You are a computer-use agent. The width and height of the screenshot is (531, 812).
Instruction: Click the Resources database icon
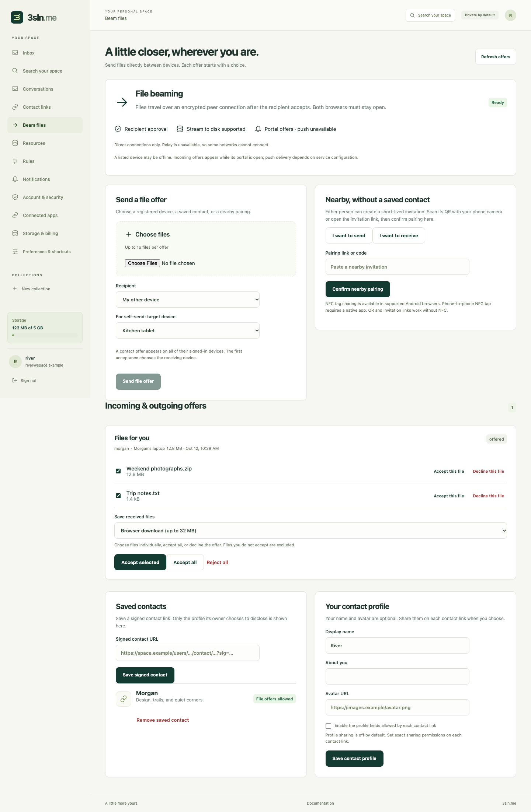[15, 143]
